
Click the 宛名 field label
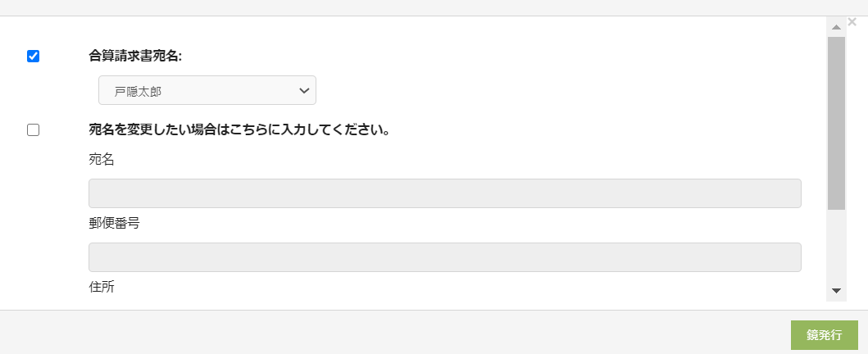coord(102,160)
